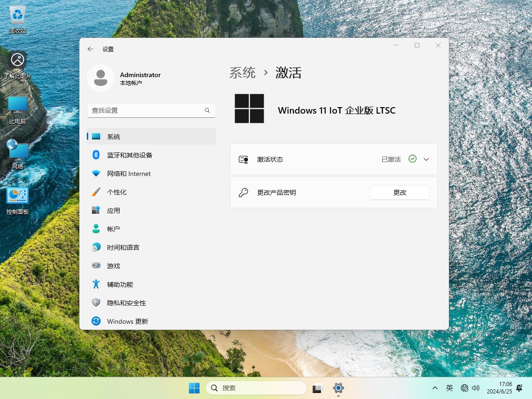Expand the 激活状态 chevron

tap(426, 159)
